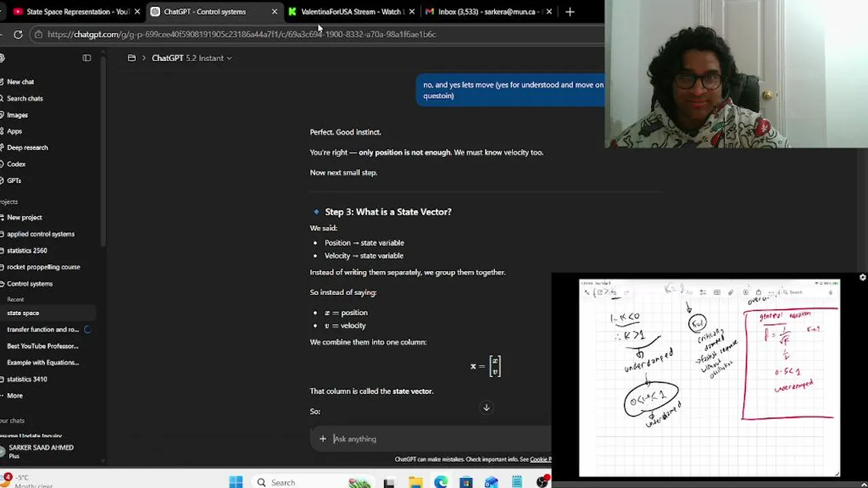Open the Cookie Preferences link

(x=540, y=460)
